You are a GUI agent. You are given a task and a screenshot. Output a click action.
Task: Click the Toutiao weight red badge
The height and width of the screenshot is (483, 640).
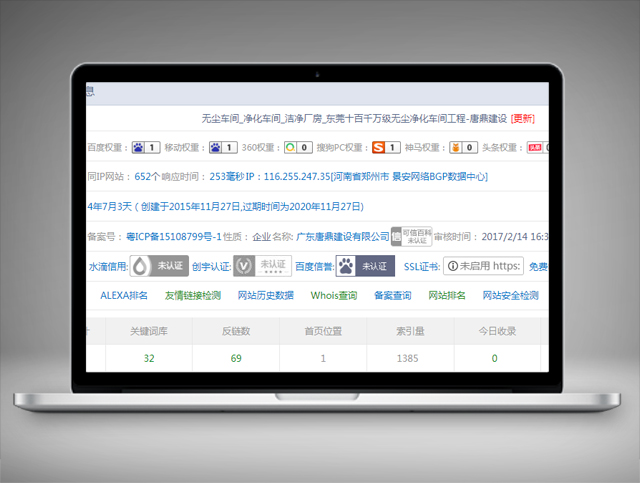538,147
